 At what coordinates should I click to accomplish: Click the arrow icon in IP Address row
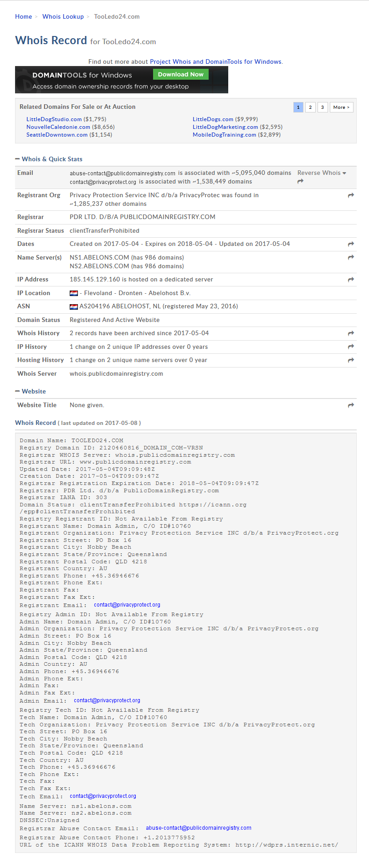(x=351, y=280)
